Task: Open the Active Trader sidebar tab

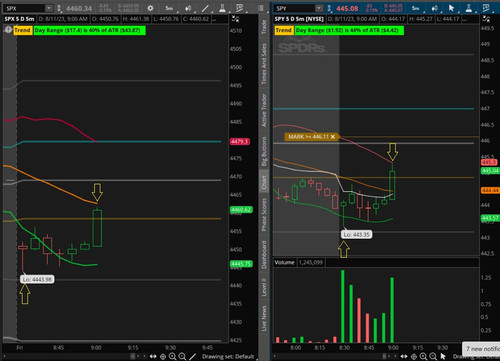Action: point(264,110)
